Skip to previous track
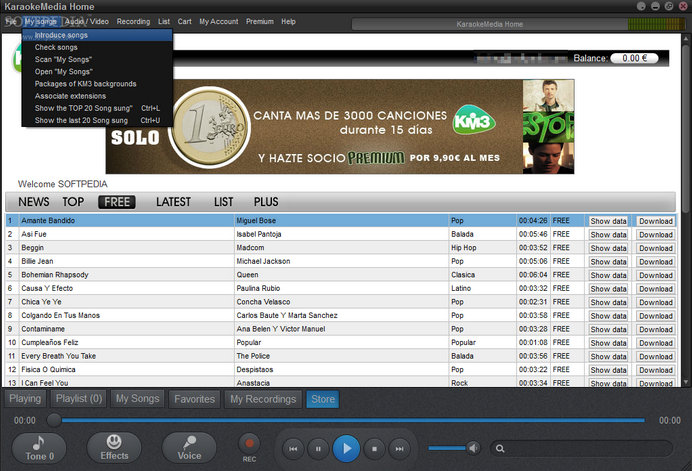Image resolution: width=692 pixels, height=471 pixels. tap(293, 449)
